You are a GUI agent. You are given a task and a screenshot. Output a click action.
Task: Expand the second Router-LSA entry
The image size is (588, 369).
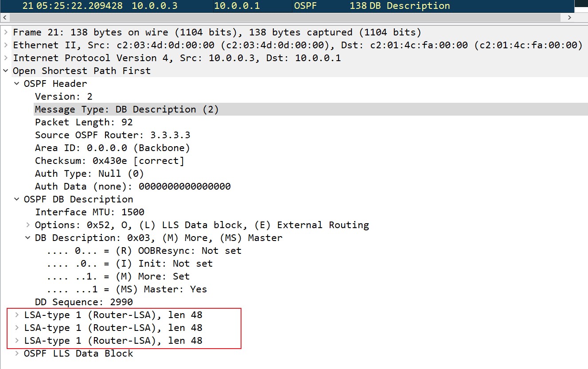[x=17, y=328]
